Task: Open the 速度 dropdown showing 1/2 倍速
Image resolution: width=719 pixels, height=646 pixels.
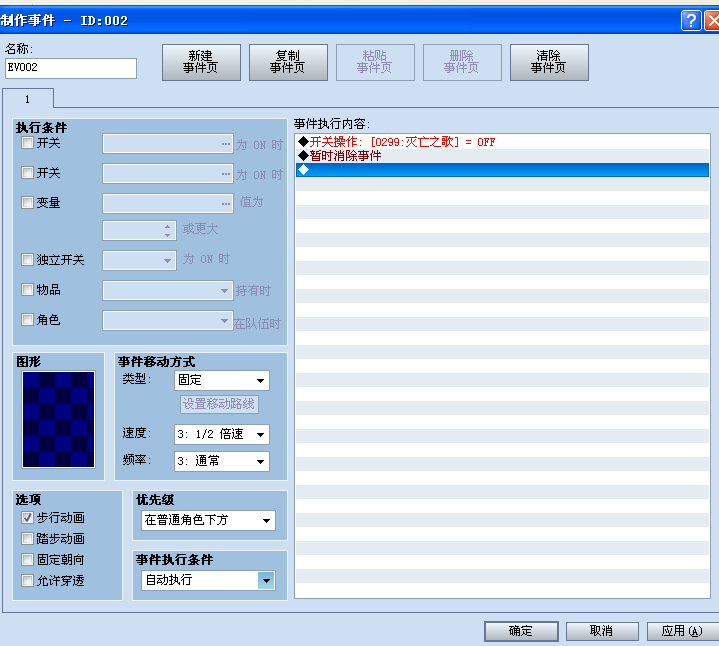Action: tap(222, 434)
